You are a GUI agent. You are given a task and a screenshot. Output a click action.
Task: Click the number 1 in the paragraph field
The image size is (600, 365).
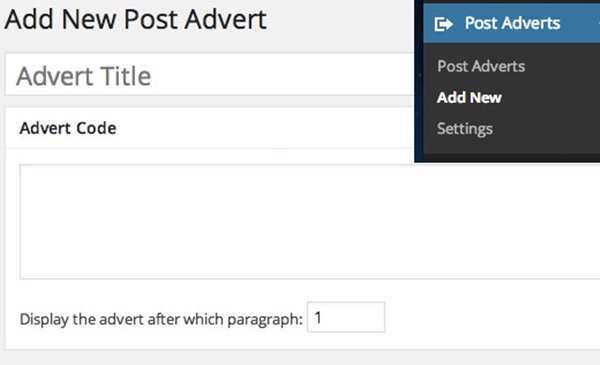pyautogui.click(x=318, y=317)
